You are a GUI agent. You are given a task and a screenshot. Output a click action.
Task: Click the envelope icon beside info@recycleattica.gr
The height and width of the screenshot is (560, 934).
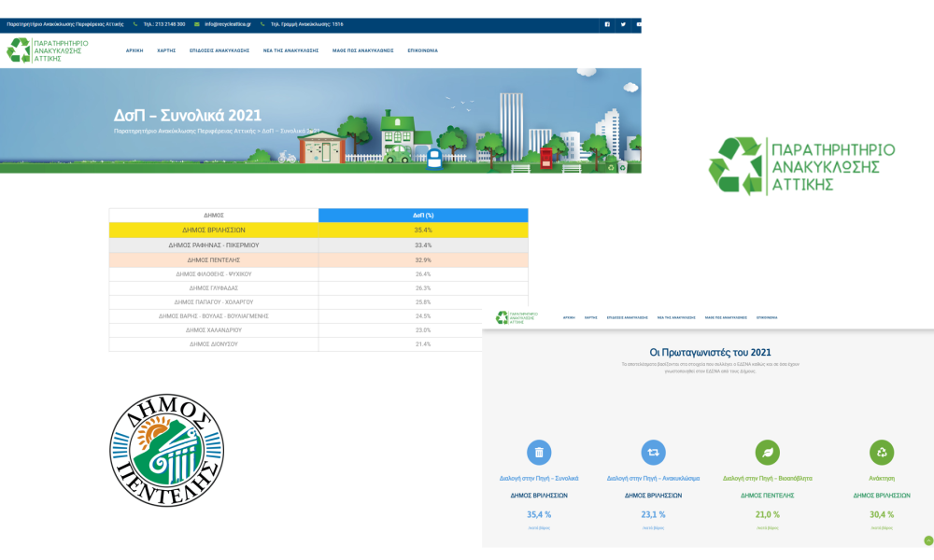(196, 24)
